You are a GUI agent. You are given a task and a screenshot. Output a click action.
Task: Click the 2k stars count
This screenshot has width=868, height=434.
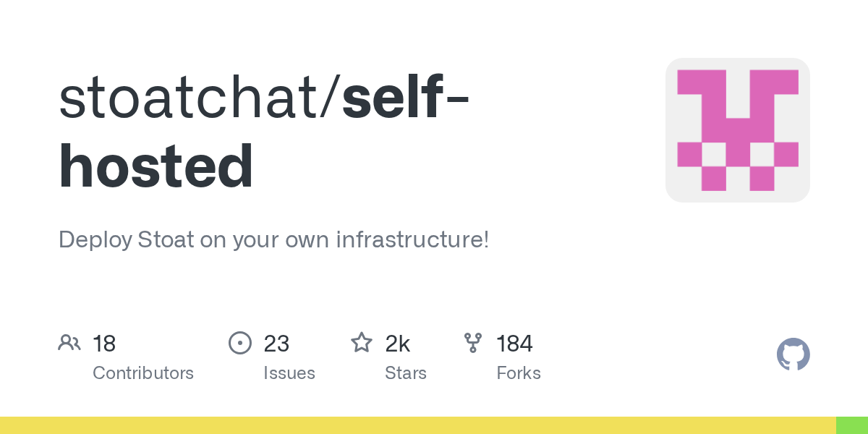point(398,344)
